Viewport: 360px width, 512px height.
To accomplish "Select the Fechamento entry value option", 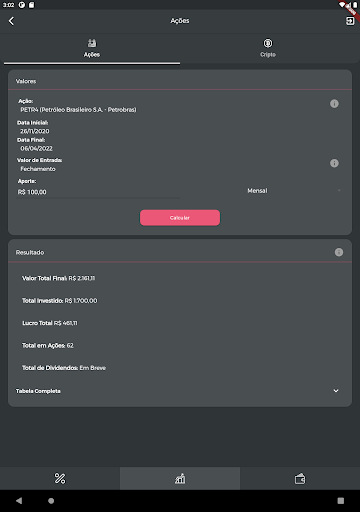I will (x=38, y=169).
